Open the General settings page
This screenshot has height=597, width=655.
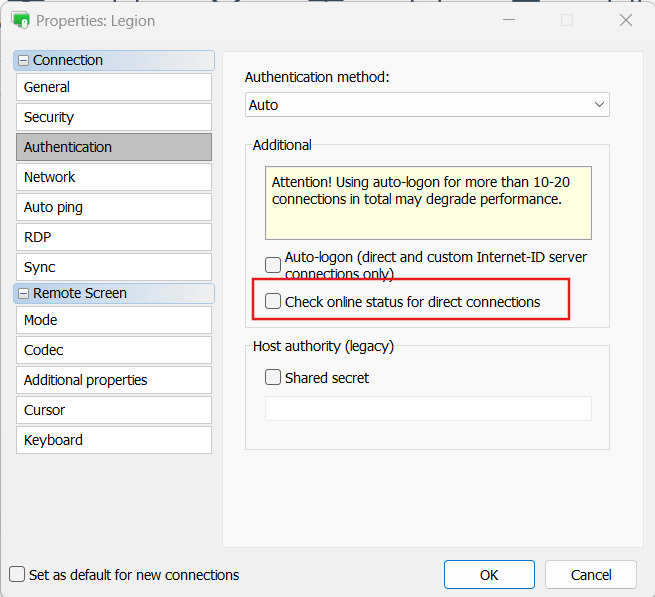click(113, 87)
